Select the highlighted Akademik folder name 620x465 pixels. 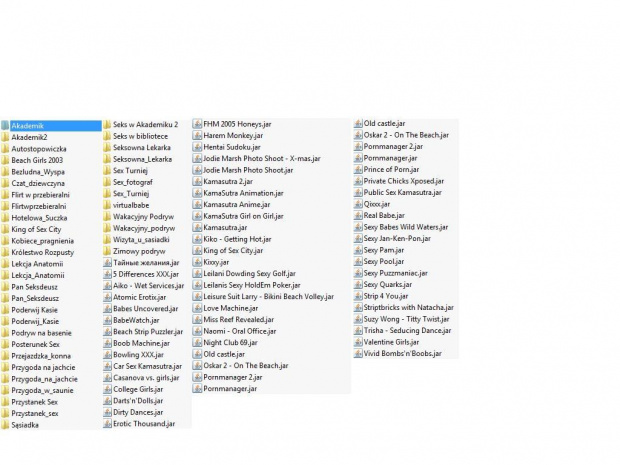[27, 126]
